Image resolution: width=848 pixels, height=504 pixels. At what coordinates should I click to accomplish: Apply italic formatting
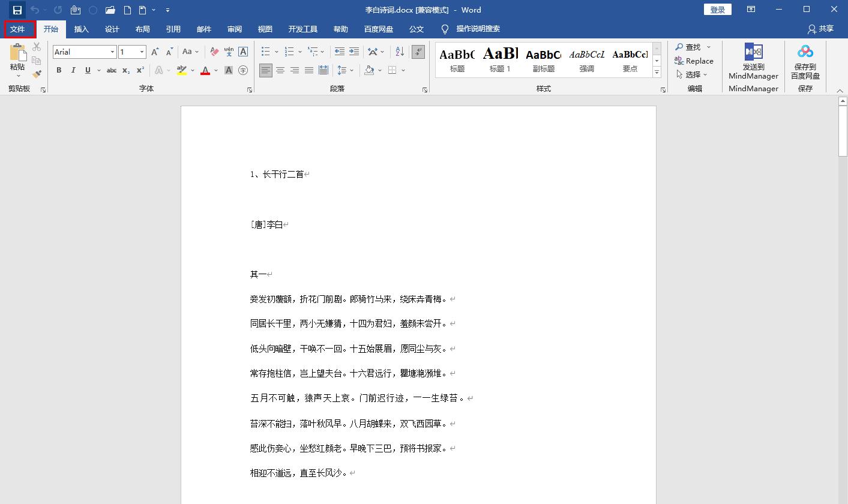73,70
